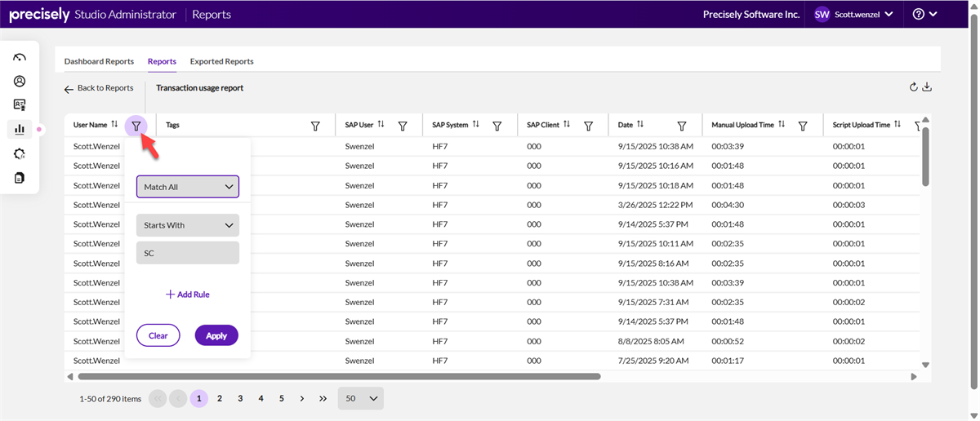The height and width of the screenshot is (421, 980).
Task: Click the User Name filter icon
Action: coord(136,126)
